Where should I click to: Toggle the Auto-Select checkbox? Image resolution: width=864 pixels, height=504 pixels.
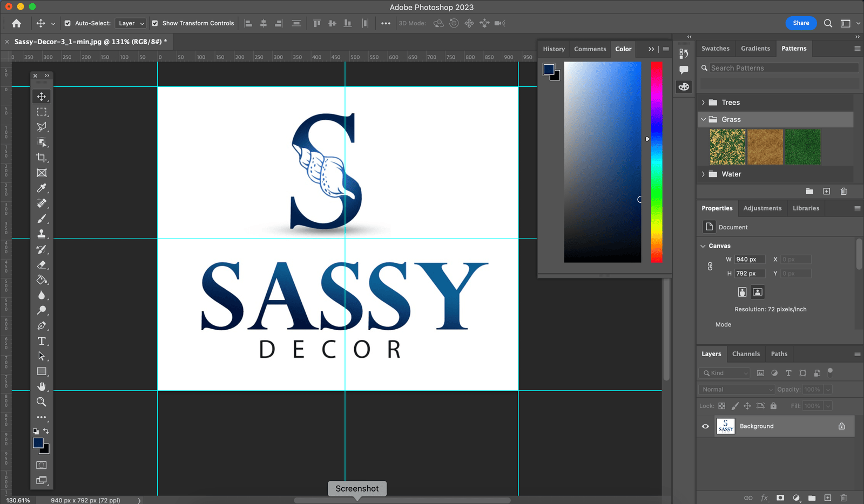[x=67, y=23]
